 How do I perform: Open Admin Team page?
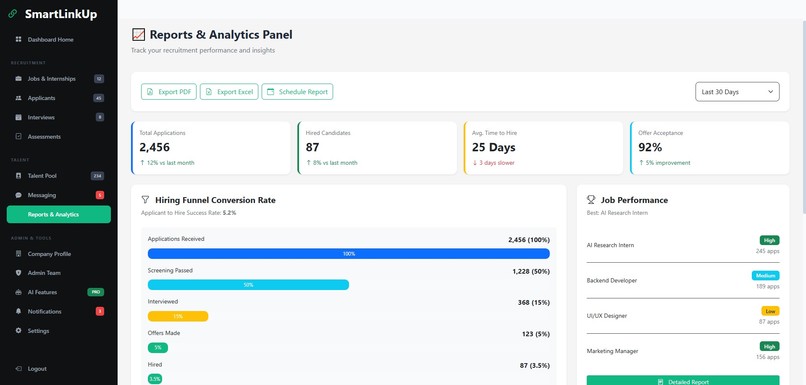click(59, 273)
